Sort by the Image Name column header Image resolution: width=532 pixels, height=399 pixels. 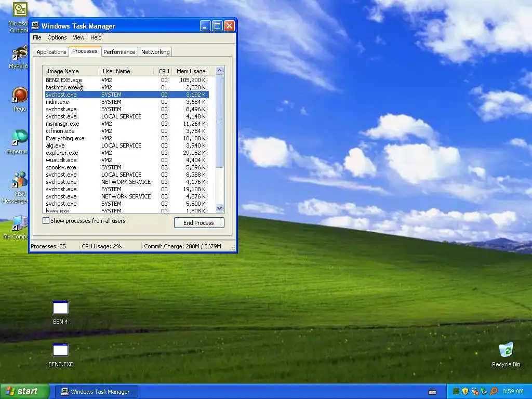pos(70,71)
